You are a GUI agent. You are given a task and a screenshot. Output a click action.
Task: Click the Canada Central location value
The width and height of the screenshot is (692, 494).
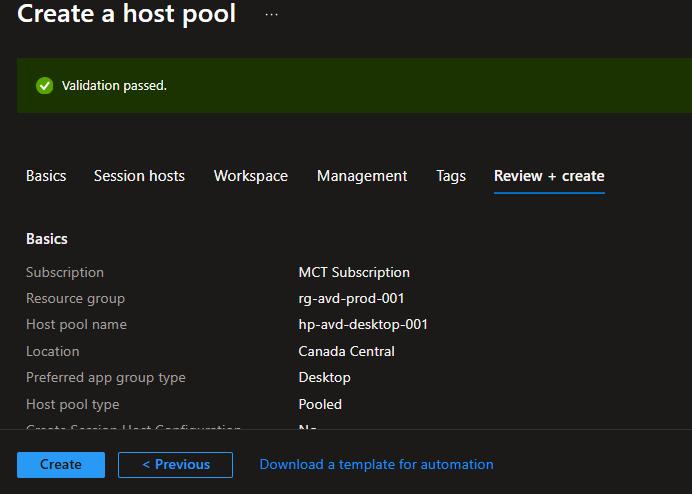click(346, 352)
